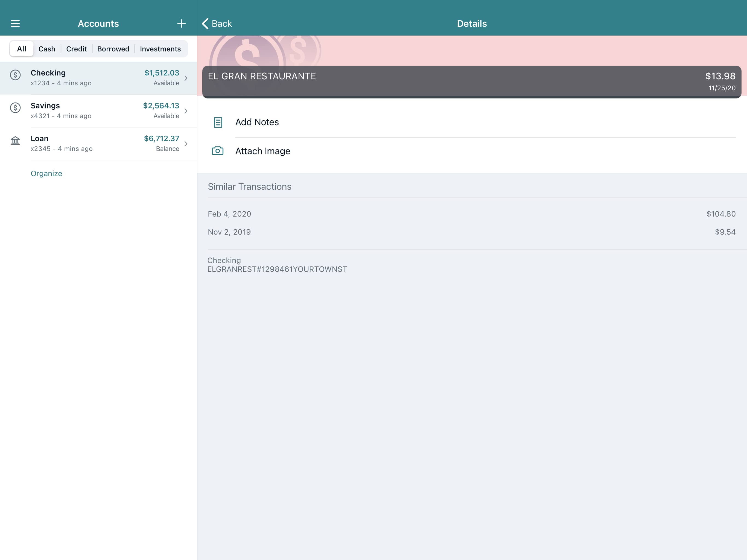
Task: Click the Similar Transactions heading
Action: (x=250, y=187)
